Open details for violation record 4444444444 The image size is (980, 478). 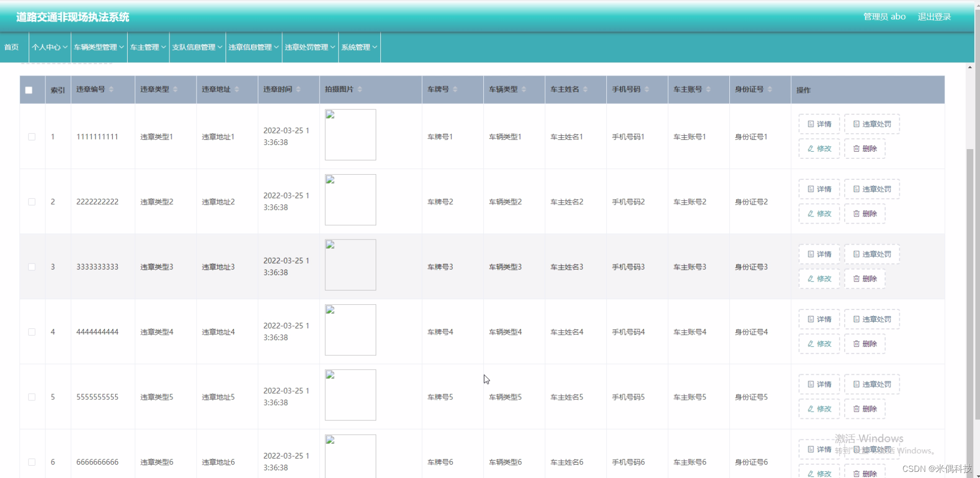click(x=818, y=319)
